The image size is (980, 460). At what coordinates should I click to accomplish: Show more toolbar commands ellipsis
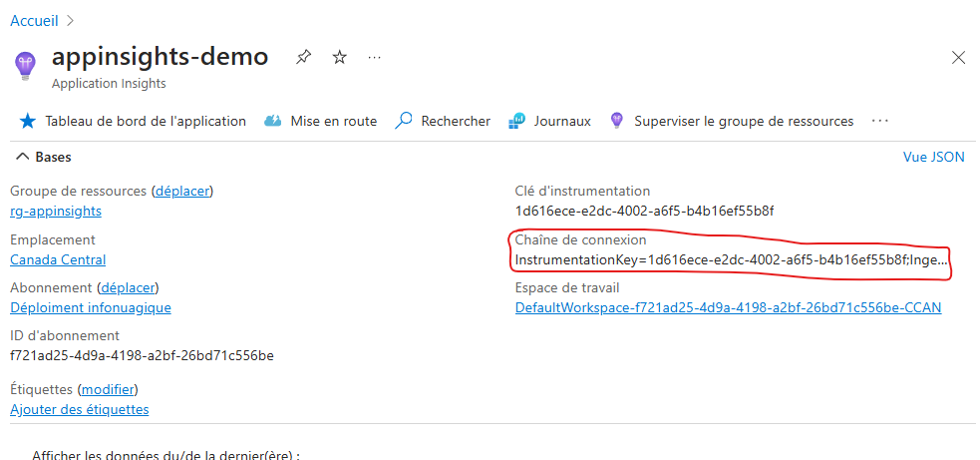tap(879, 121)
